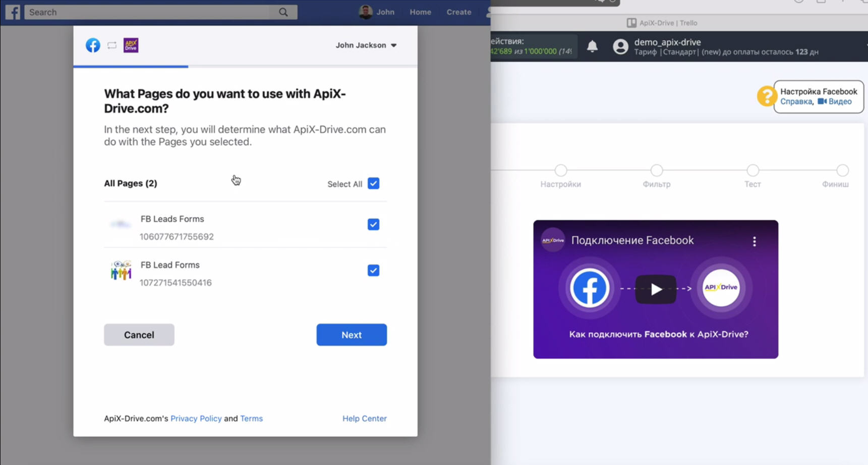The image size is (868, 465).
Task: Click the blue Next button
Action: pos(352,335)
